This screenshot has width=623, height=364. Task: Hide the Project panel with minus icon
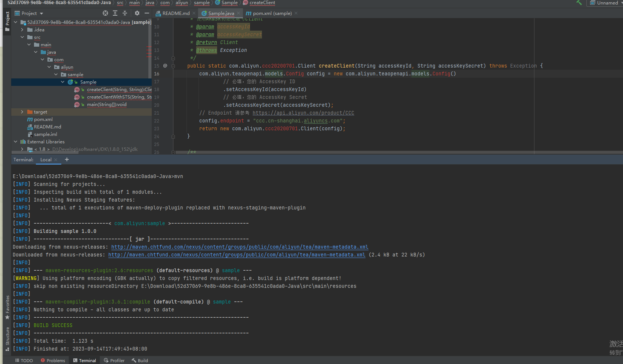coord(147,13)
